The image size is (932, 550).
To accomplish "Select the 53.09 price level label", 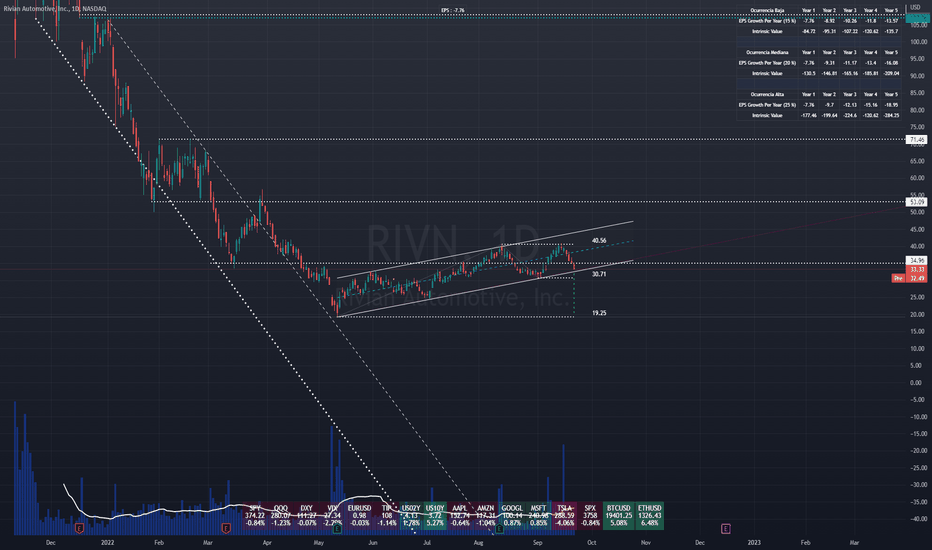I will click(916, 202).
